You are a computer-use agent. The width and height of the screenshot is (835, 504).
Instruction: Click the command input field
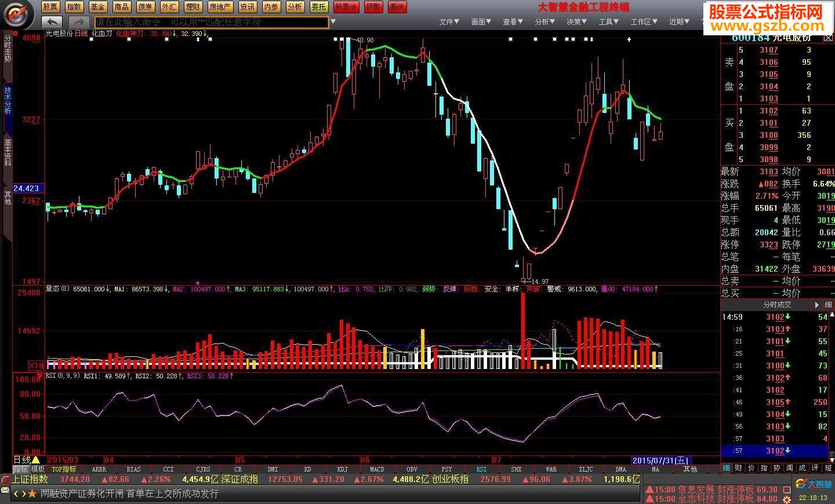211,22
